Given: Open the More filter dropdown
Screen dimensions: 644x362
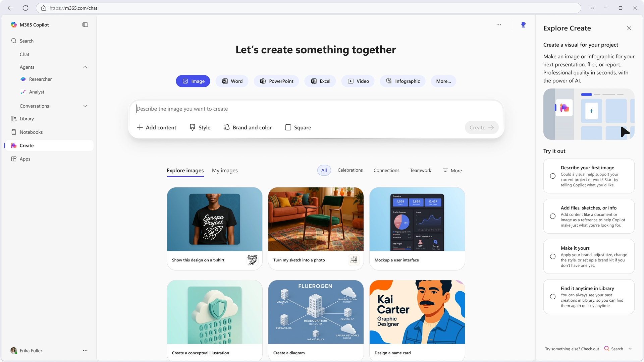Looking at the screenshot, I should pyautogui.click(x=452, y=170).
